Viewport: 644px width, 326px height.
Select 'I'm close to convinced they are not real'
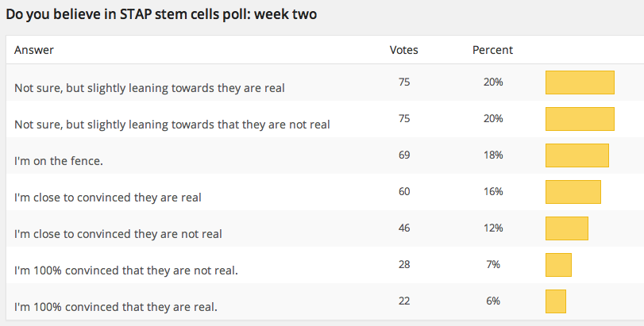(118, 234)
